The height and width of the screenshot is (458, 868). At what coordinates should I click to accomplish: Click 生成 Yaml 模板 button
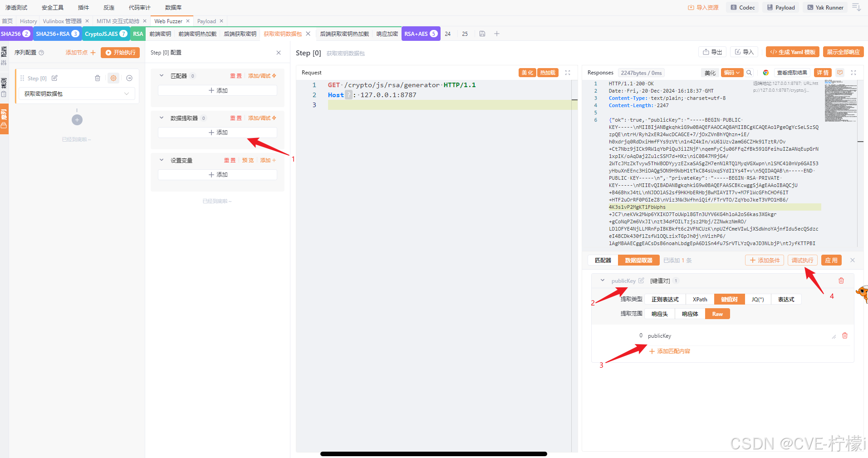792,52
